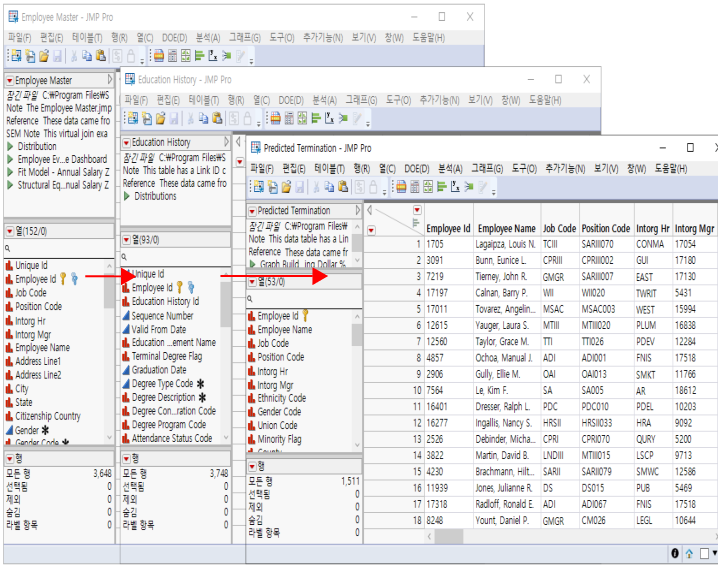Click Fit Y by X icon in Predicted Termination toolbar
Screen dimensions: 720x567
point(455,187)
